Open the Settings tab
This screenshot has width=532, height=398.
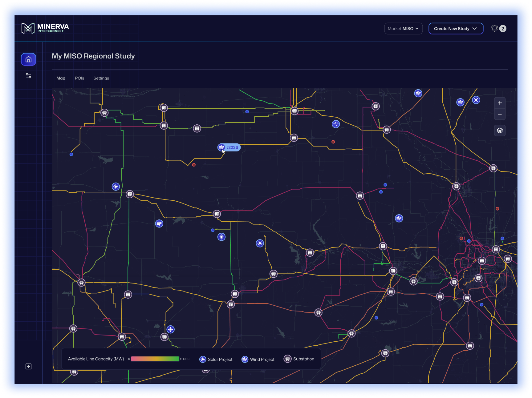(x=101, y=78)
